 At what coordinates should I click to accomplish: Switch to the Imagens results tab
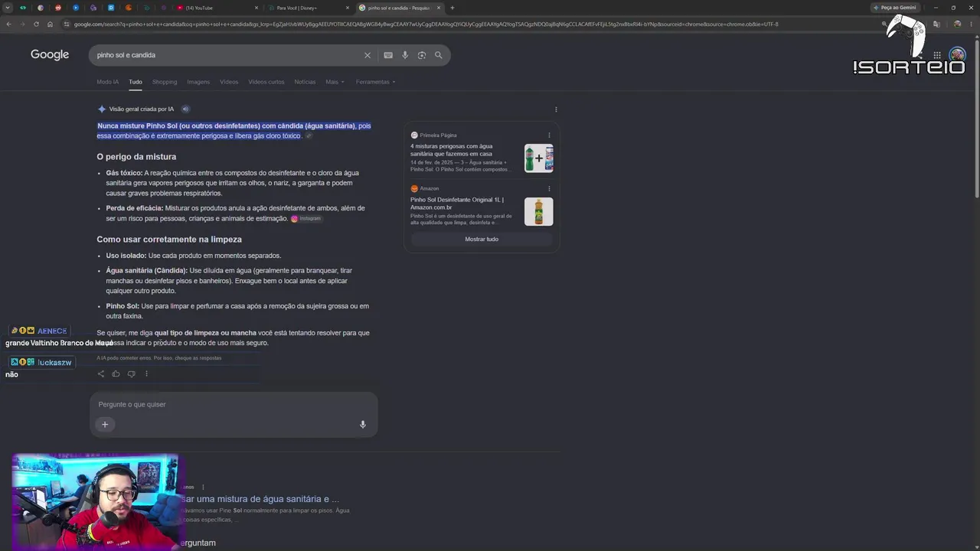(198, 82)
